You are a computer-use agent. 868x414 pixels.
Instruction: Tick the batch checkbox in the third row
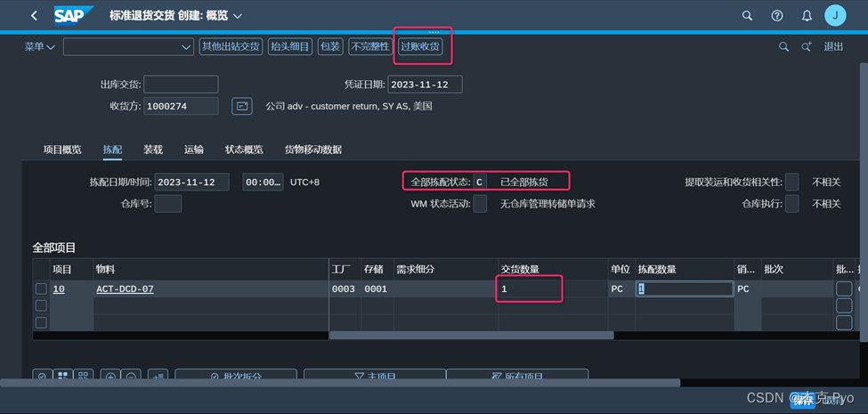click(844, 322)
